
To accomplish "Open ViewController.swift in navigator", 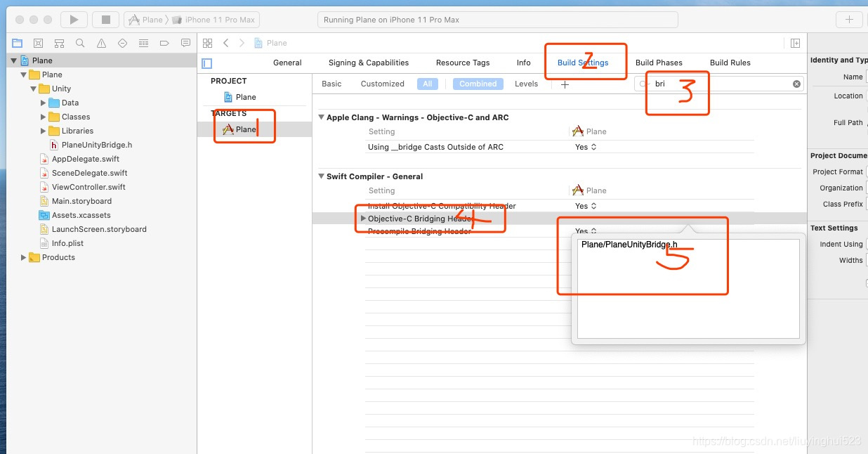I will tap(88, 187).
